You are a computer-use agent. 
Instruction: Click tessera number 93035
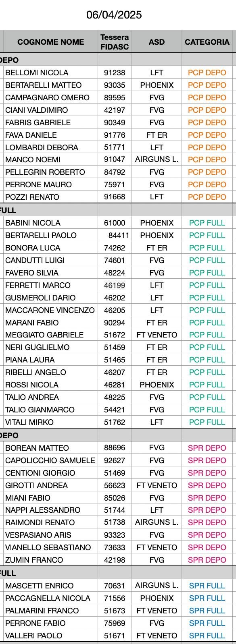[115, 85]
